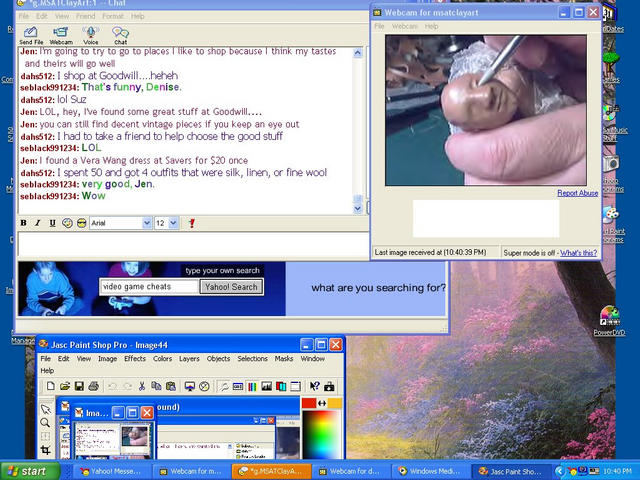Click the Start button

28,471
